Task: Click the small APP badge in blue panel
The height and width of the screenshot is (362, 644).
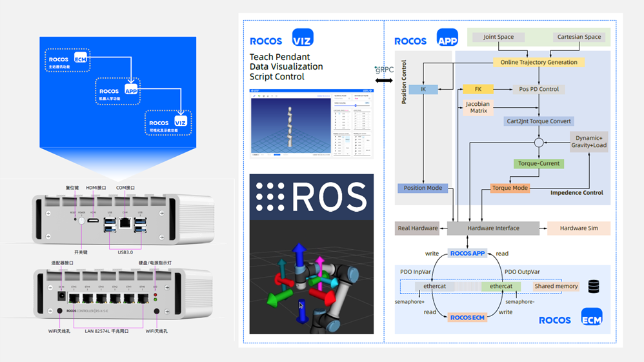Action: tap(131, 89)
